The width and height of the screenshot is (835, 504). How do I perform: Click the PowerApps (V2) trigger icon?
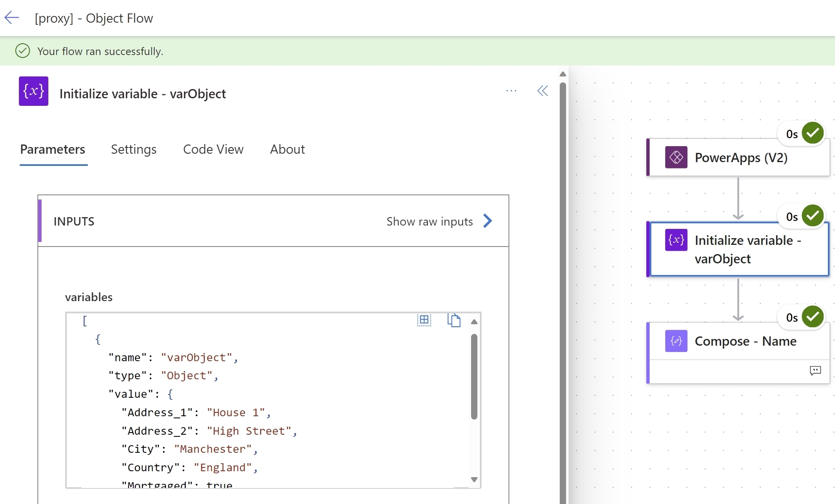(675, 157)
